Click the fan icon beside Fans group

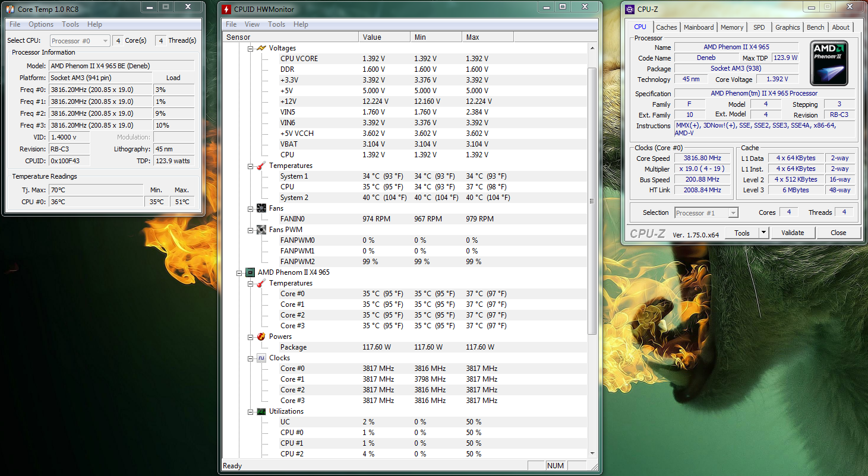point(261,208)
